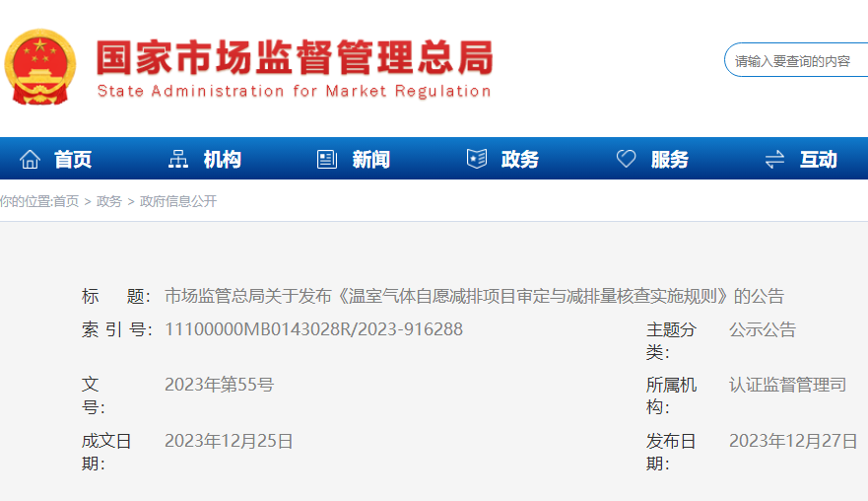Click the search box 请输入要查询的内容

click(796, 60)
